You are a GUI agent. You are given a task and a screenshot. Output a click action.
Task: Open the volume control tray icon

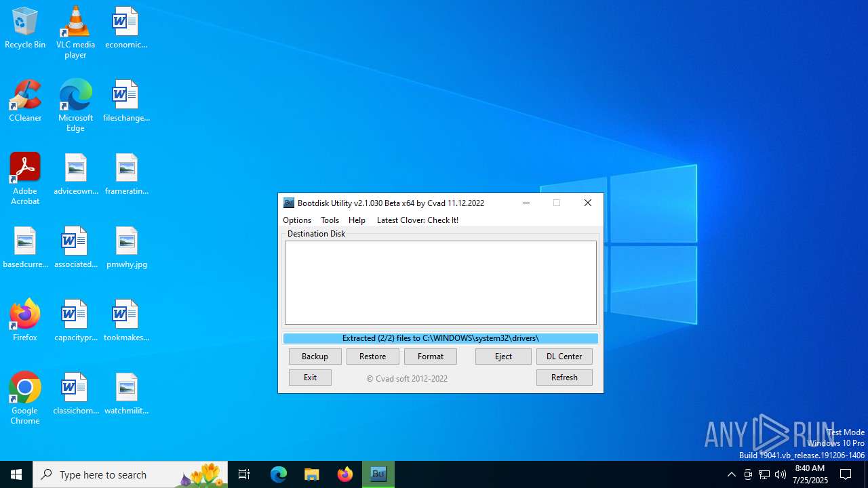tap(781, 474)
